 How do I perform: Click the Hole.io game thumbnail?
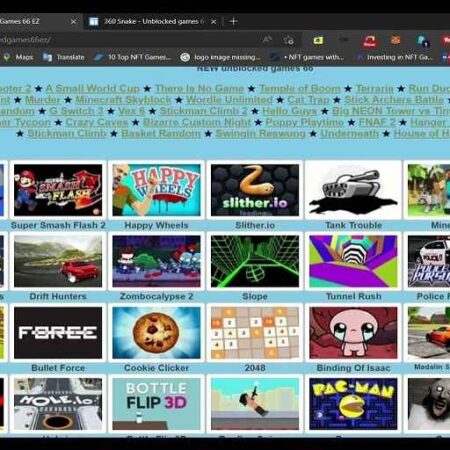coord(58,404)
